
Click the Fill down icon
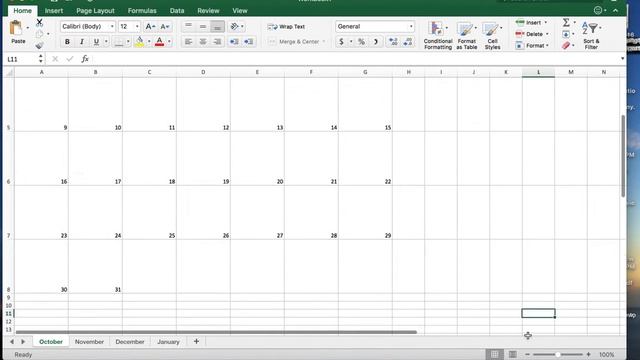click(566, 34)
